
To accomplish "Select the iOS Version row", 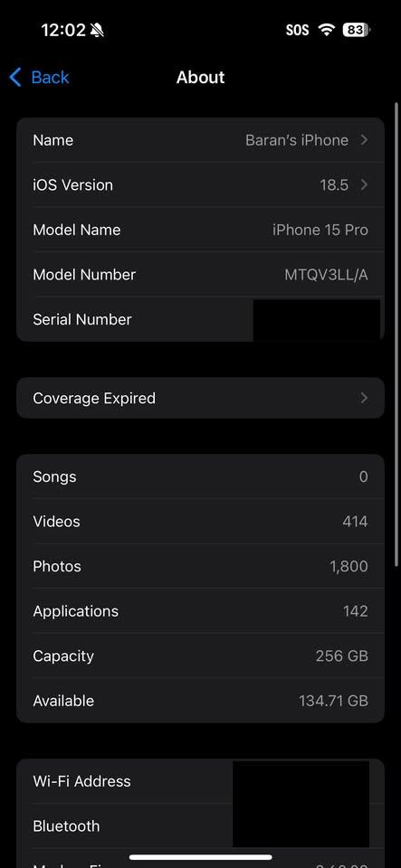I will point(201,184).
